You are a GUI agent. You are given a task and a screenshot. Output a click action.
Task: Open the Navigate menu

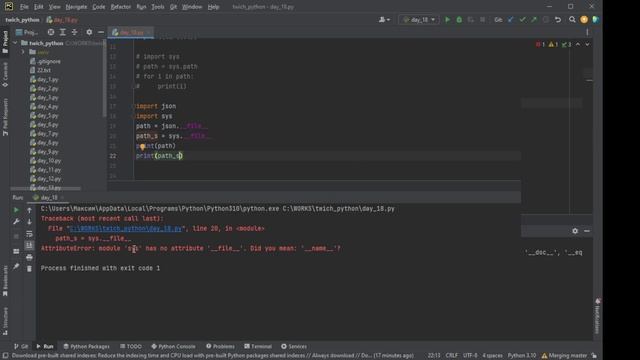[x=76, y=7]
